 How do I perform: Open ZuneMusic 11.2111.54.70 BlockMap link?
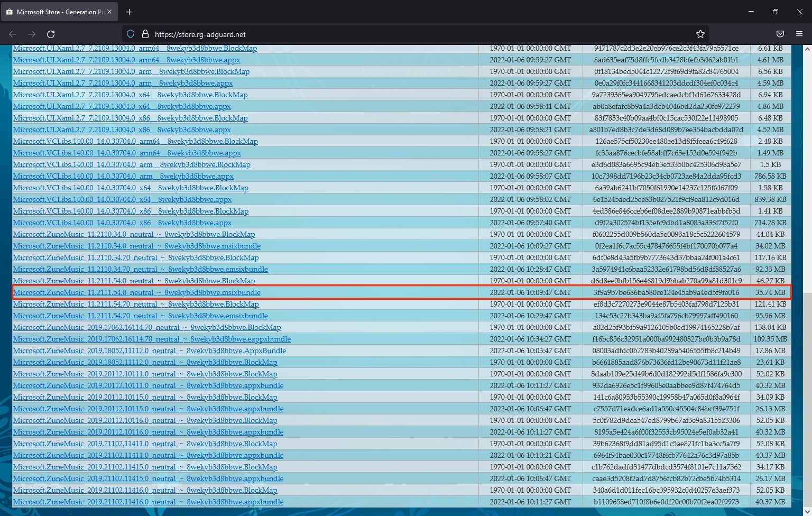(x=136, y=304)
